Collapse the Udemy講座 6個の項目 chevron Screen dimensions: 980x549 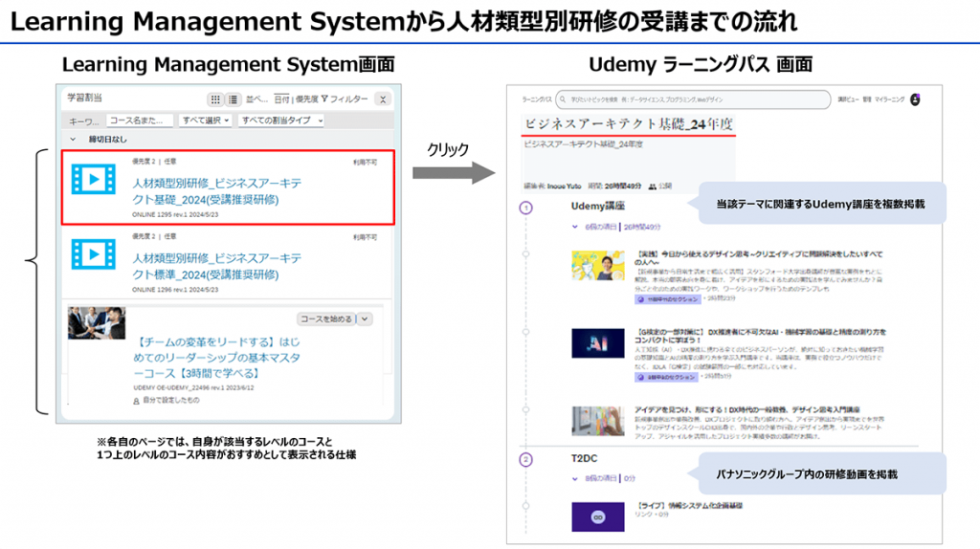[575, 227]
